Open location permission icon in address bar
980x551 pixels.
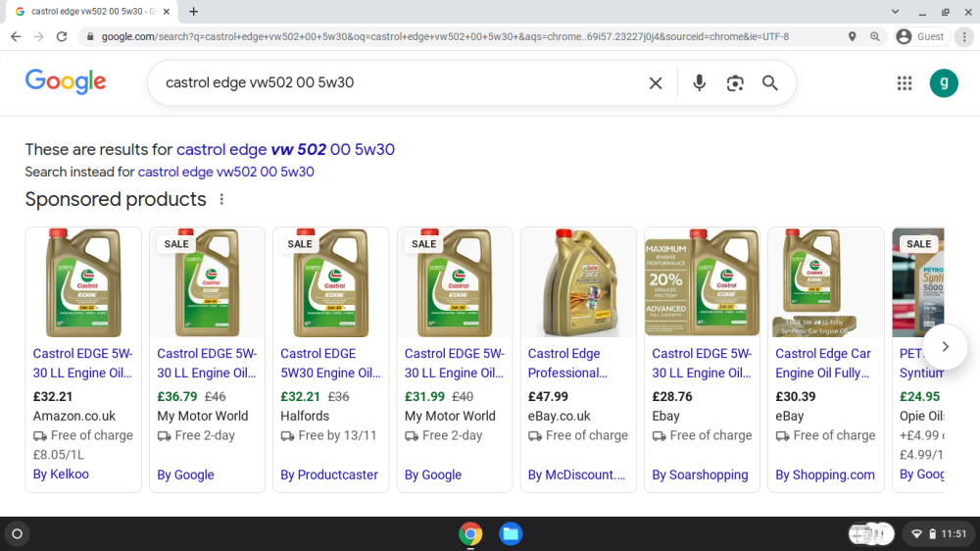point(852,37)
